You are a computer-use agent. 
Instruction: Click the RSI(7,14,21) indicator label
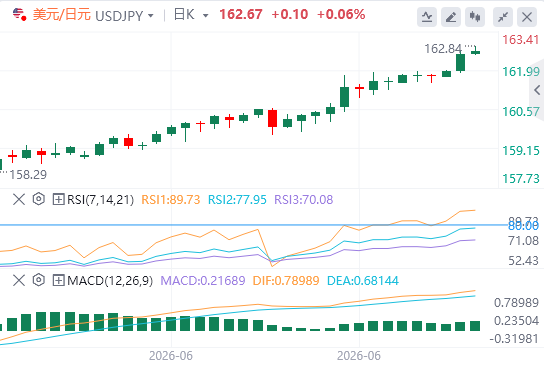pos(100,200)
